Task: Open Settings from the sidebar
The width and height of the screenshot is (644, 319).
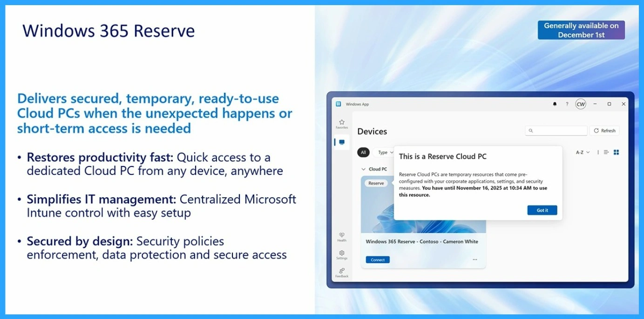Action: (341, 254)
